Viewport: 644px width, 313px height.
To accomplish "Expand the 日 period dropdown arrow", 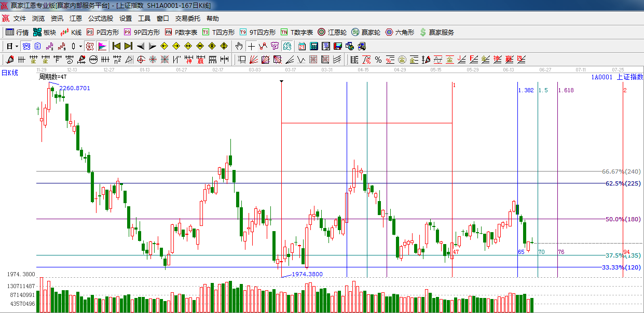I will 17,46.
